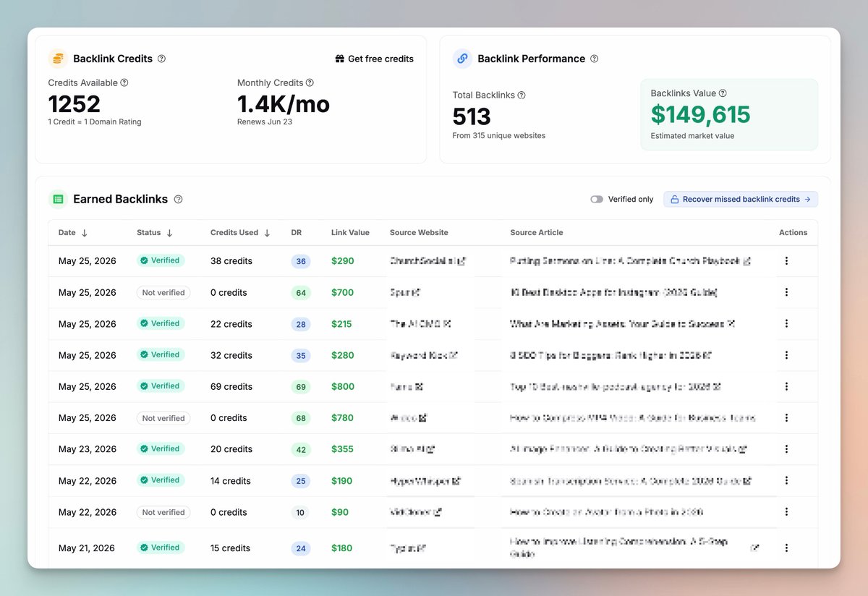868x596 pixels.
Task: Click the help icon next to Monthly Credits
Action: 310,82
